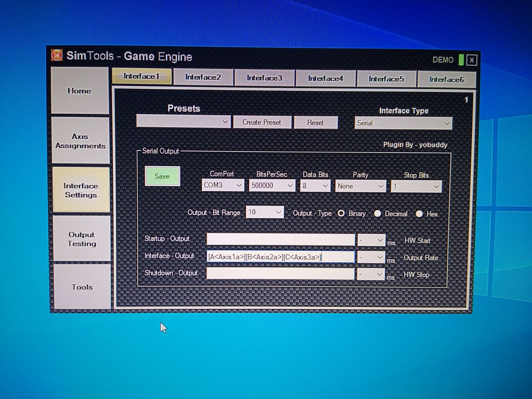
Task: Select the Hex output type
Action: pyautogui.click(x=419, y=214)
